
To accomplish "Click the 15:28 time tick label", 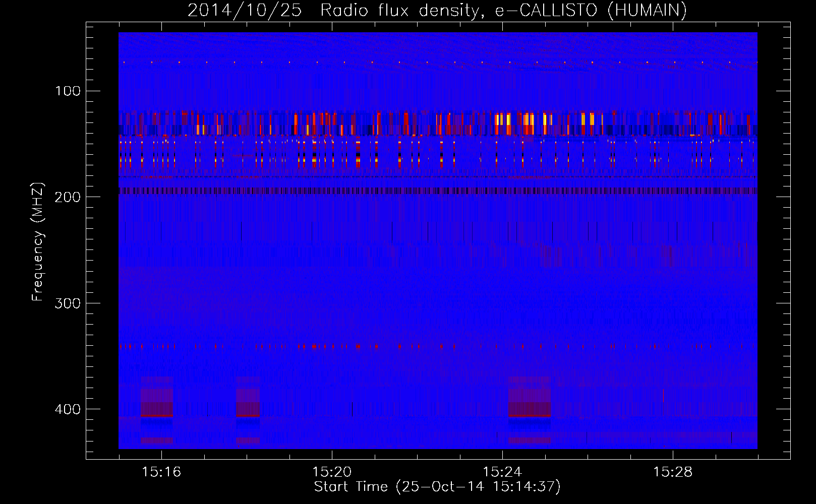I will [673, 472].
